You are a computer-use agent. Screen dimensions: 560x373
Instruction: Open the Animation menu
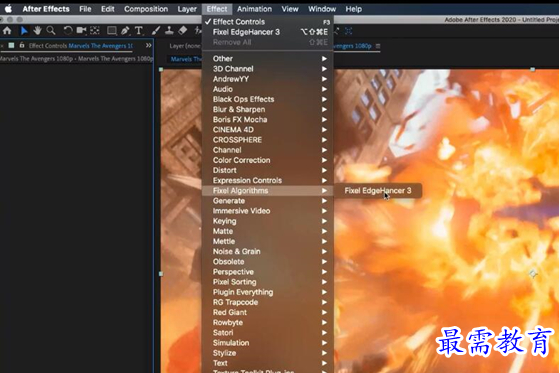[x=254, y=9]
